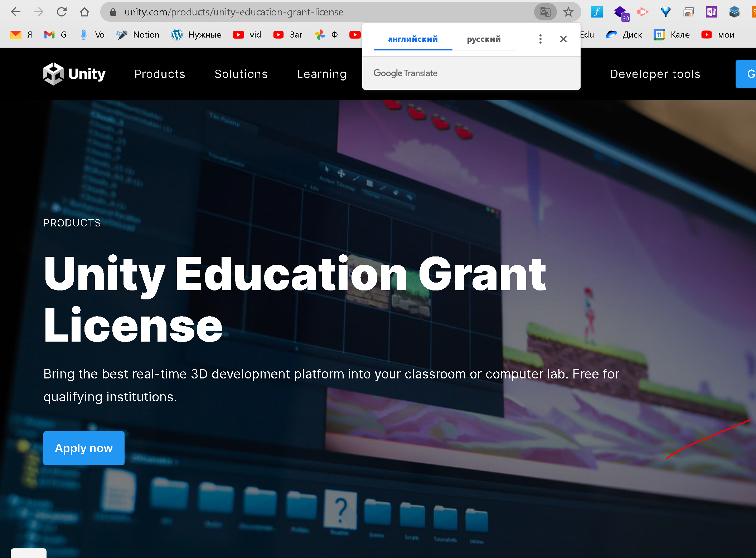
Task: Open the Google Photos Ф bookmark
Action: (326, 35)
